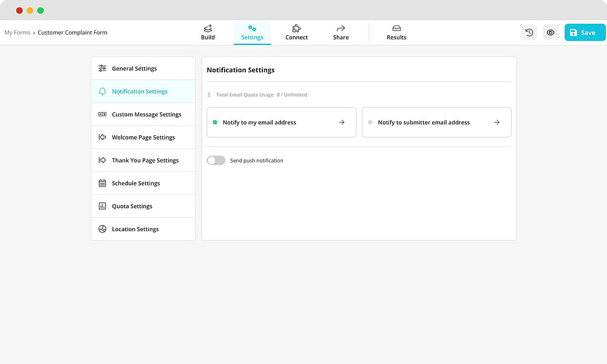Image resolution: width=607 pixels, height=364 pixels.
Task: View the Results tab
Action: tap(396, 33)
